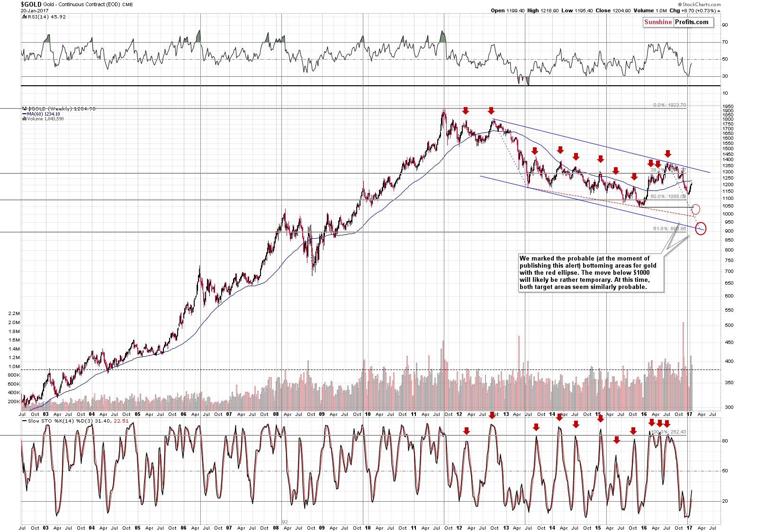Click the 10 RSI axis label
765x532 pixels.
click(725, 93)
